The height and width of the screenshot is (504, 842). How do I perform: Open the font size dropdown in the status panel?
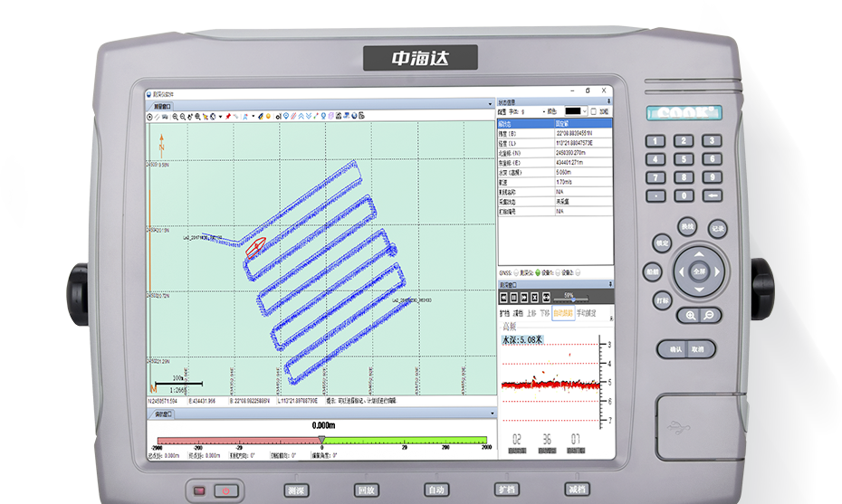tap(543, 111)
